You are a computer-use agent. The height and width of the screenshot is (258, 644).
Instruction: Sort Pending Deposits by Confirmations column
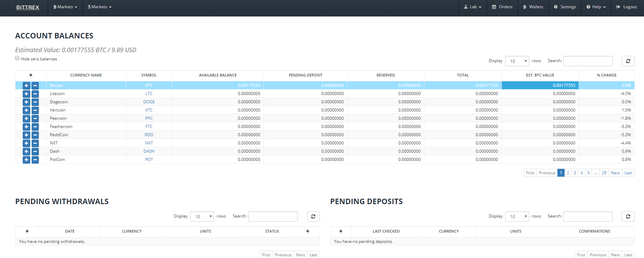pos(595,231)
